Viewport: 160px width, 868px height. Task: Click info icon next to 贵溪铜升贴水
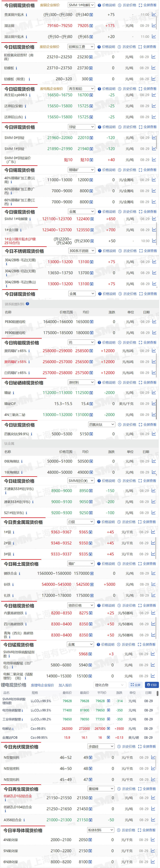[27, 15]
